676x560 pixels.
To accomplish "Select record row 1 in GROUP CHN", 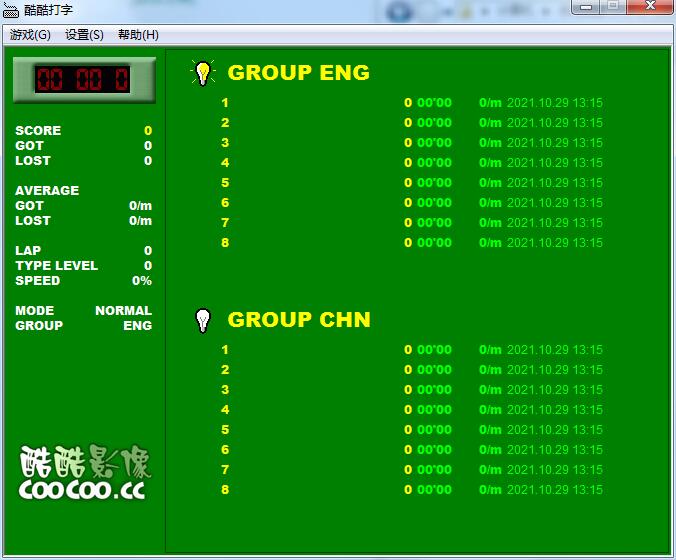I will tap(412, 350).
